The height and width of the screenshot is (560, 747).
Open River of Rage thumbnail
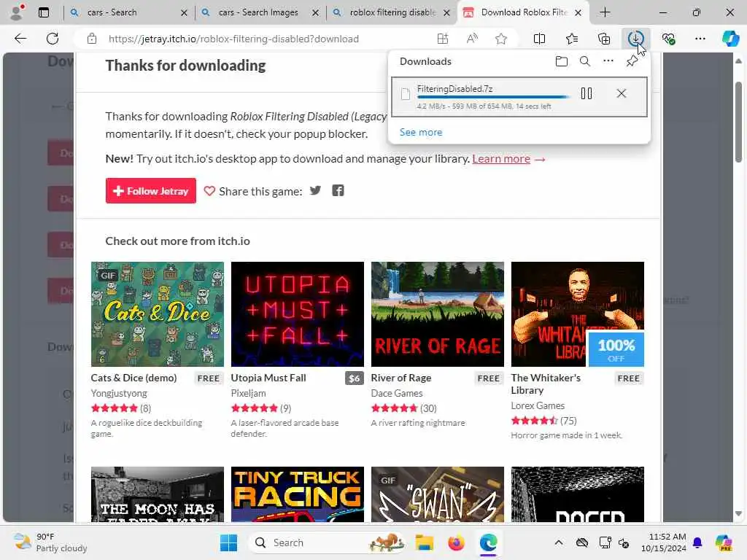(438, 314)
